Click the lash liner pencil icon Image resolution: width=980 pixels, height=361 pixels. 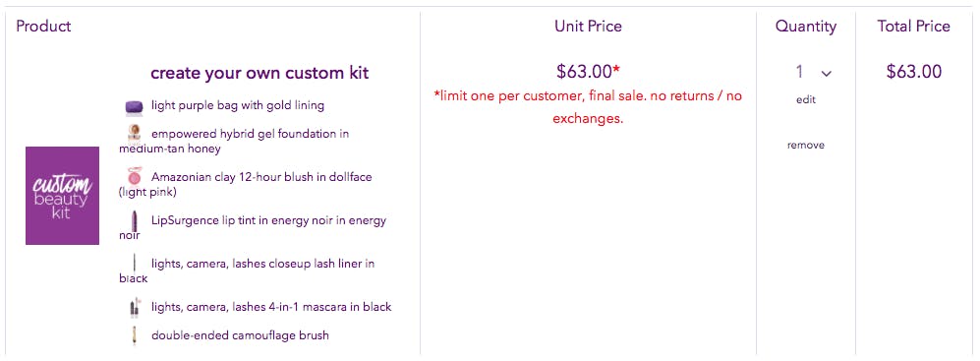click(x=135, y=264)
